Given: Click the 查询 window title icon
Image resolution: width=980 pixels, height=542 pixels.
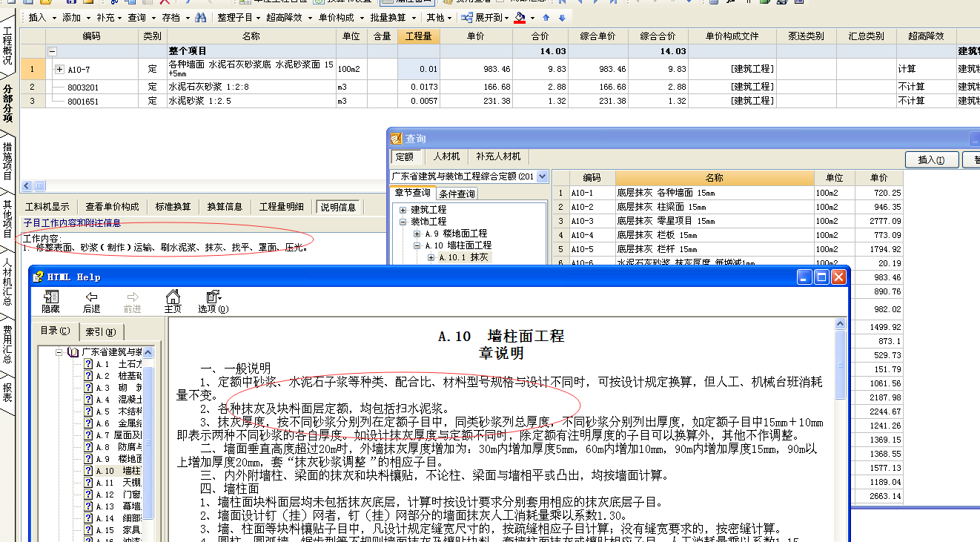Looking at the screenshot, I should tap(397, 139).
